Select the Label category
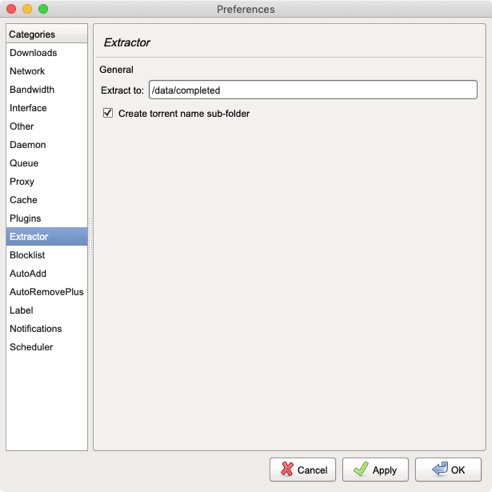The height and width of the screenshot is (492, 492). [x=47, y=310]
